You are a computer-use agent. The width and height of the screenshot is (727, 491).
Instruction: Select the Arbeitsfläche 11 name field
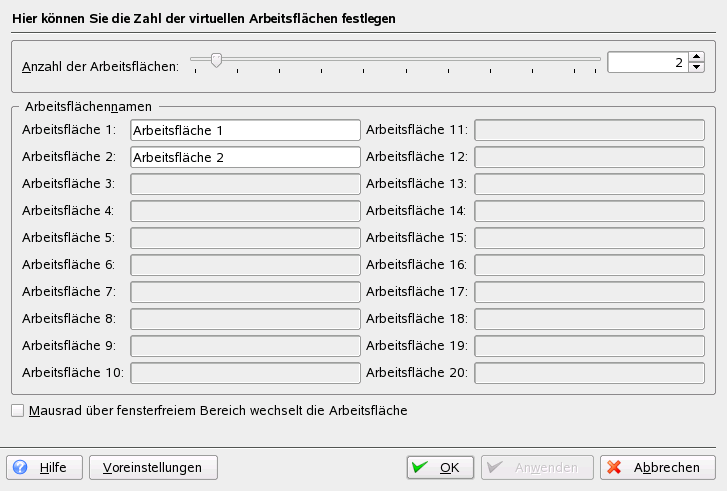(589, 130)
